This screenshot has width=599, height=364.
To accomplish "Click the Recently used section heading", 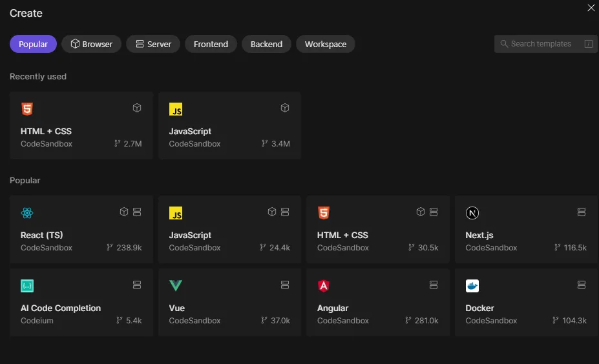I will (38, 76).
